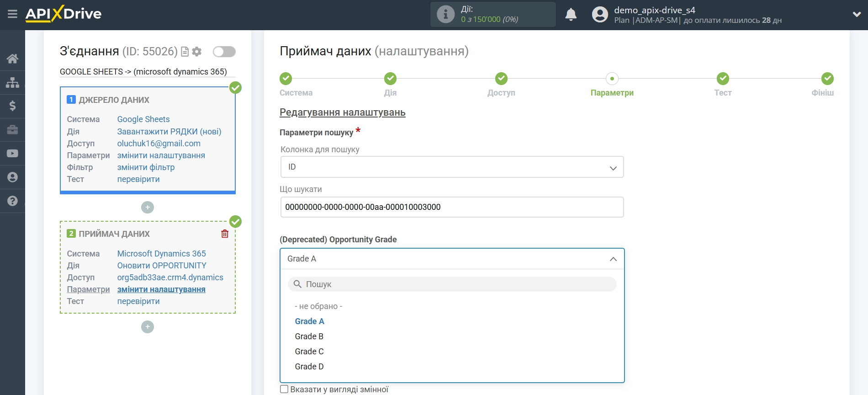This screenshot has height=395, width=868.
Task: Click the demo_apix-drive_s4 account name
Action: click(x=655, y=10)
